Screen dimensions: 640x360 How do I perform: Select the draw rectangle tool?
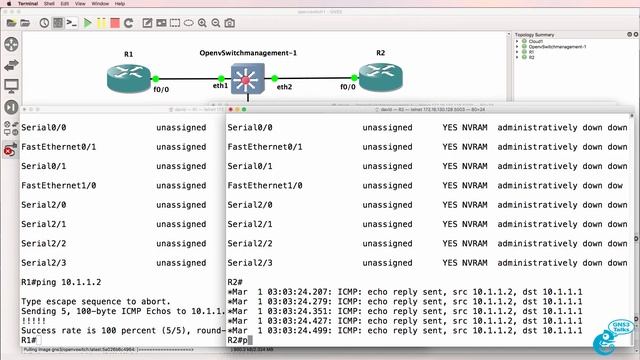(175, 23)
